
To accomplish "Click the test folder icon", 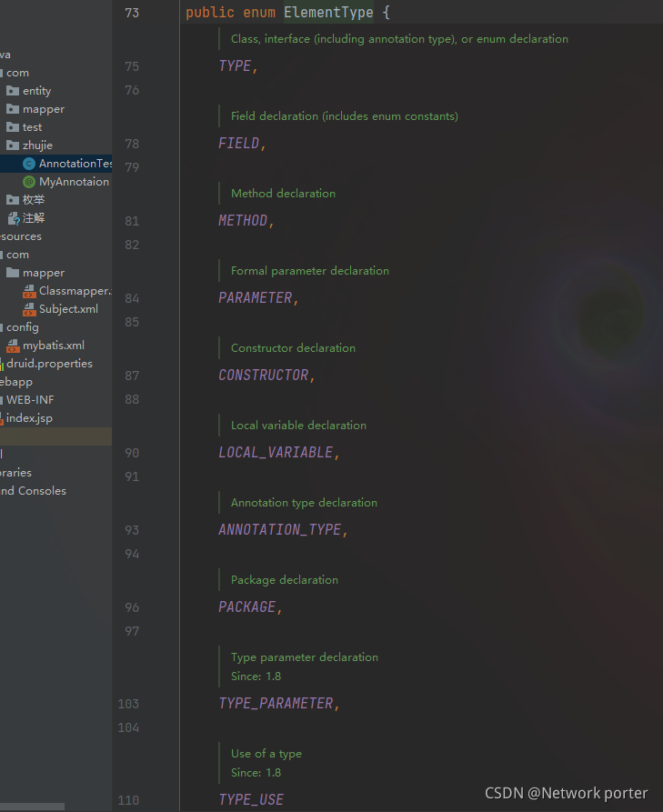I will [13, 127].
